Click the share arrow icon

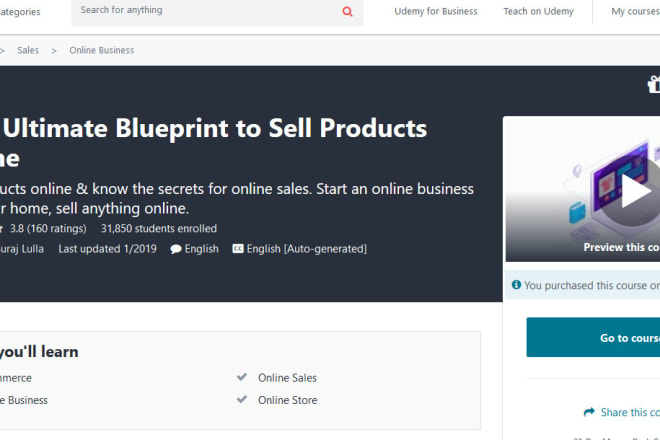coord(589,412)
